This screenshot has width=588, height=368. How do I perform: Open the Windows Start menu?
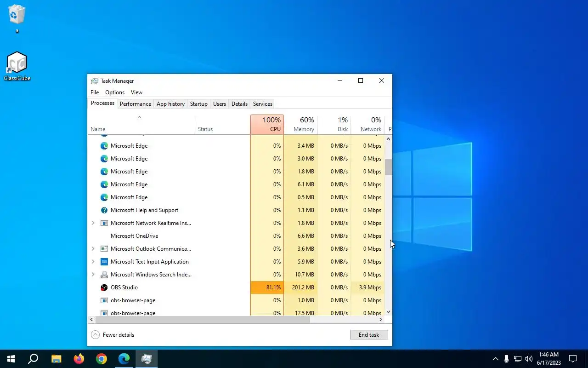pyautogui.click(x=11, y=359)
